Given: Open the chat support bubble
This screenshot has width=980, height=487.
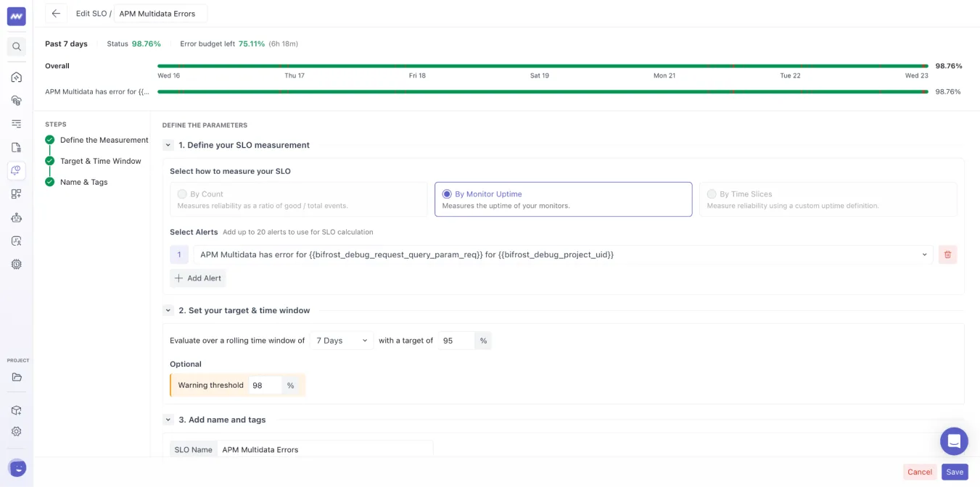Looking at the screenshot, I should [954, 441].
